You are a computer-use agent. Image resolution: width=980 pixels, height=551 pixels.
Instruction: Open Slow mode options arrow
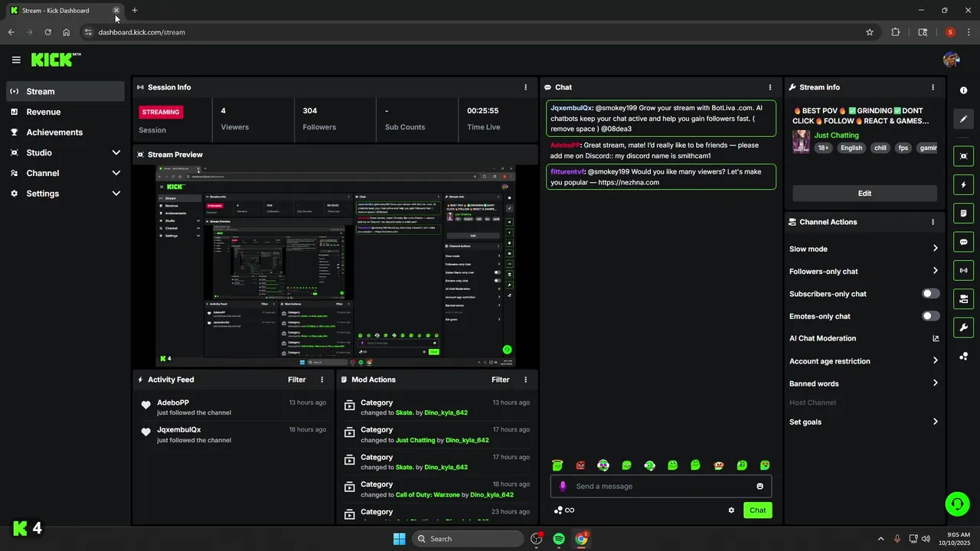coord(935,249)
